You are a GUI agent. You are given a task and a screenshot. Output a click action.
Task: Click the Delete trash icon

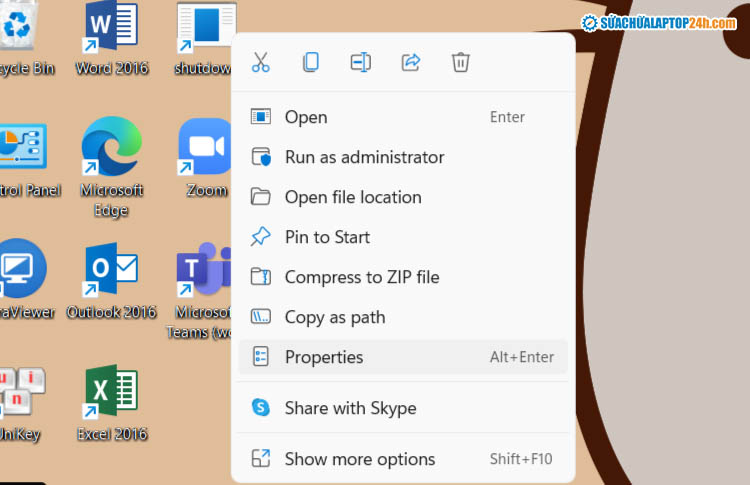[461, 62]
